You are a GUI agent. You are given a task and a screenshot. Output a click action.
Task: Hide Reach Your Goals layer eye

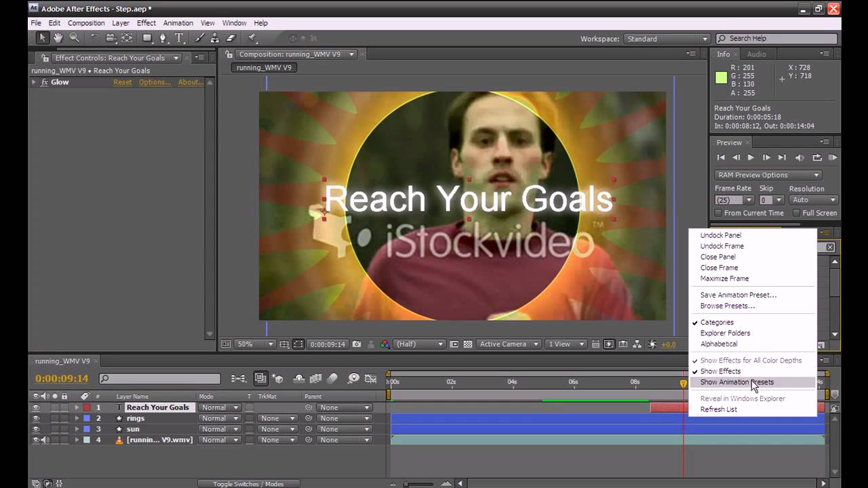[x=36, y=407]
